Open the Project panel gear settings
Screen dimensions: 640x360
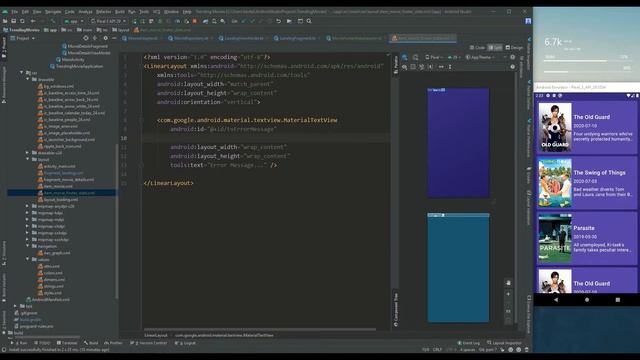[x=105, y=38]
